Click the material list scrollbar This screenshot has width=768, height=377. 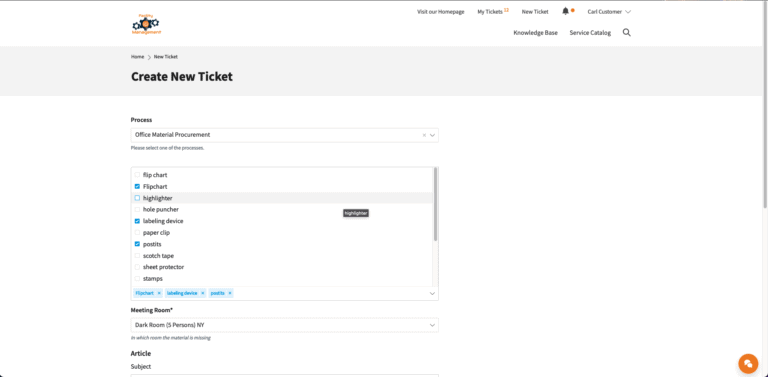(435, 204)
